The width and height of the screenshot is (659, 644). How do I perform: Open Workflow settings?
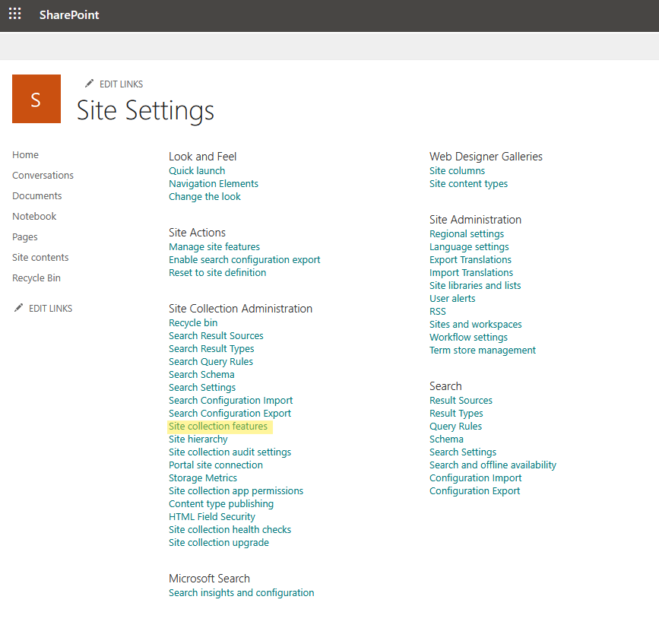click(468, 337)
